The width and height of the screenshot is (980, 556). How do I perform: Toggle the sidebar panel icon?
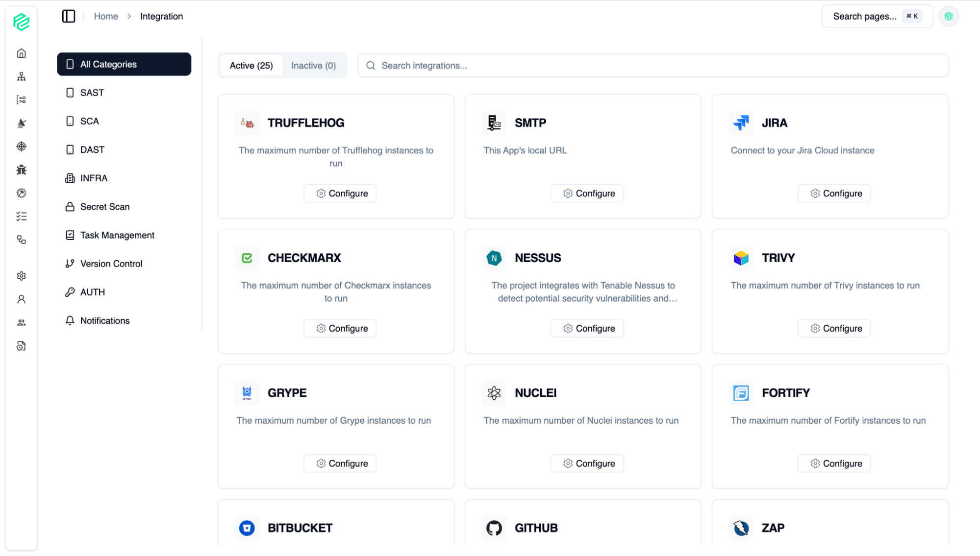(x=69, y=16)
